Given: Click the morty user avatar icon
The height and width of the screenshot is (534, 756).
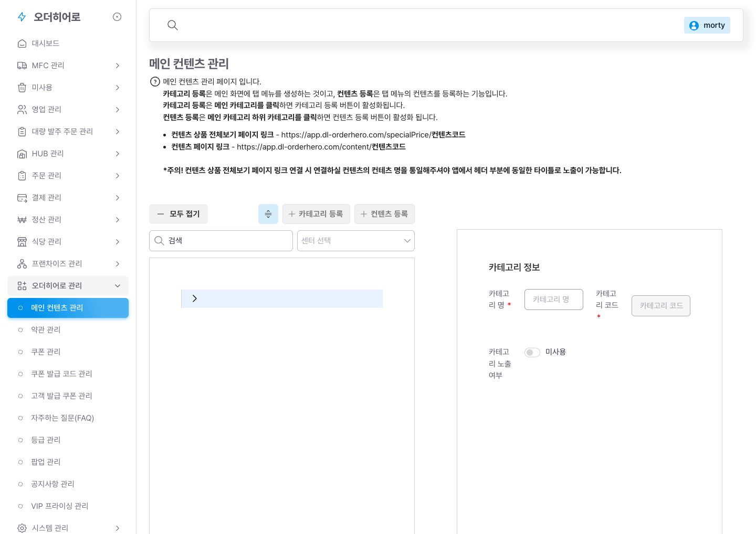Looking at the screenshot, I should (694, 25).
